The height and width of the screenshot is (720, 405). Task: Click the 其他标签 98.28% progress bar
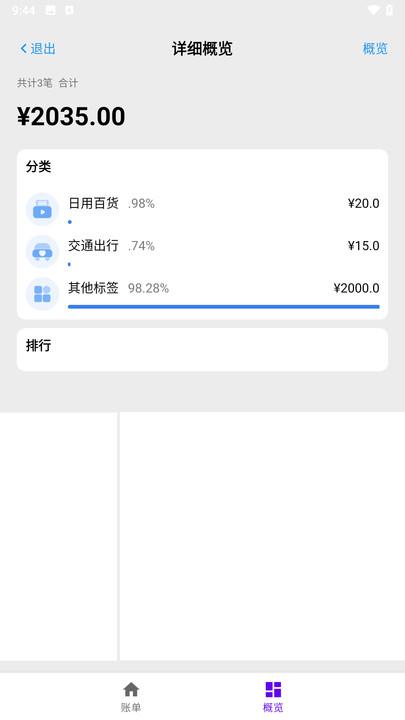(224, 306)
